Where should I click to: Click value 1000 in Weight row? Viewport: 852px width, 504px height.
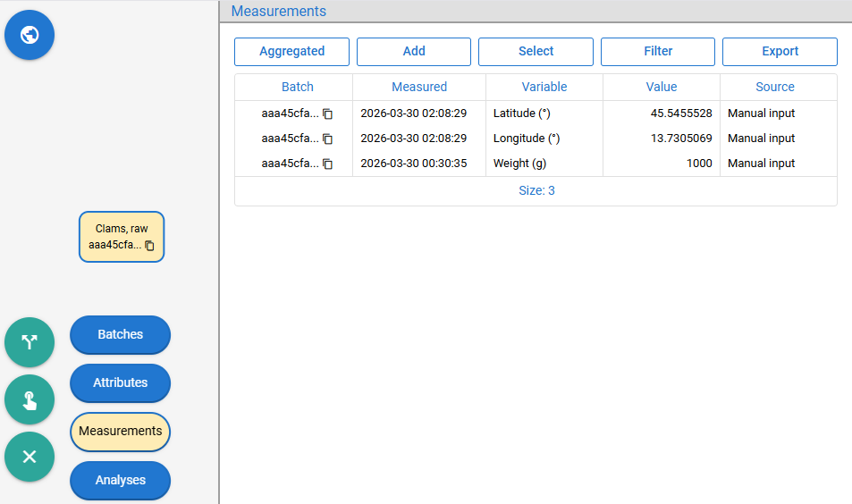click(x=699, y=164)
